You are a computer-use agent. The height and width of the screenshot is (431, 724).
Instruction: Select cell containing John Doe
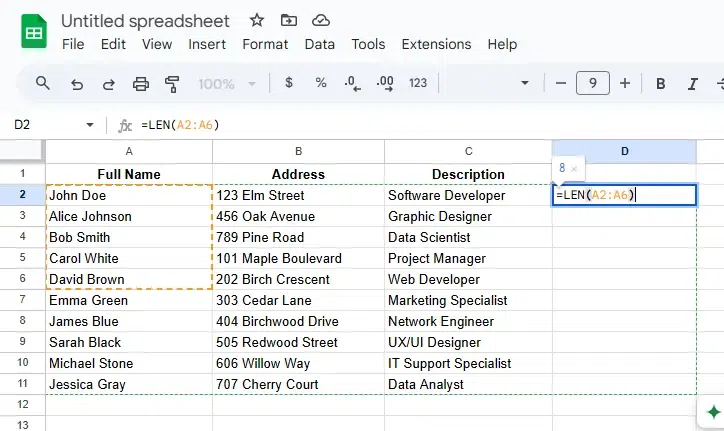tap(129, 195)
